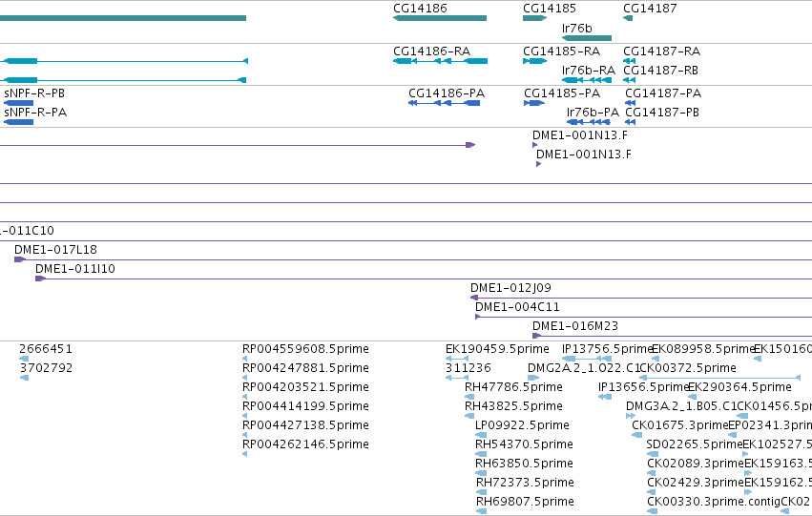Click the EK190459.5prime EST feature

(x=457, y=359)
